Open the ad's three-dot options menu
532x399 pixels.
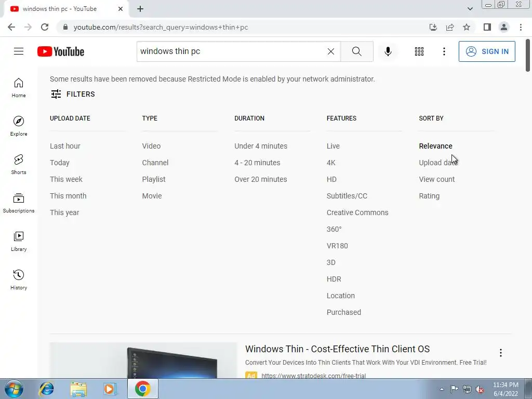tap(500, 353)
